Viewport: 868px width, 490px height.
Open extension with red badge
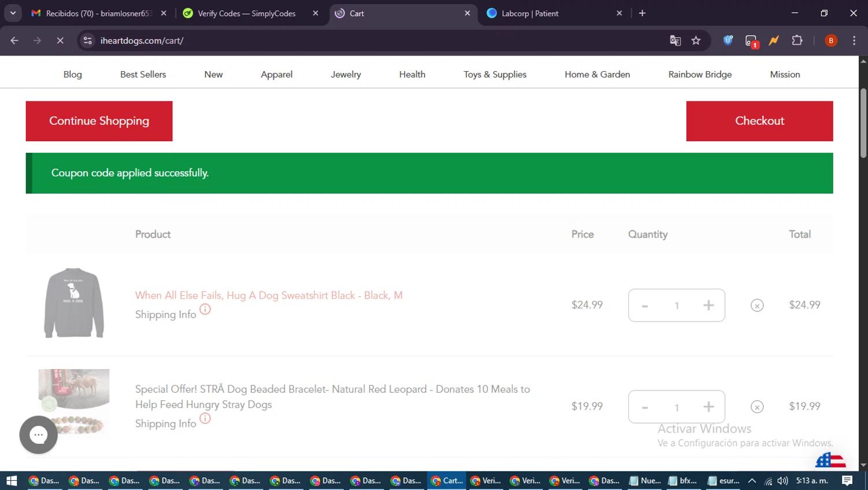[751, 41]
